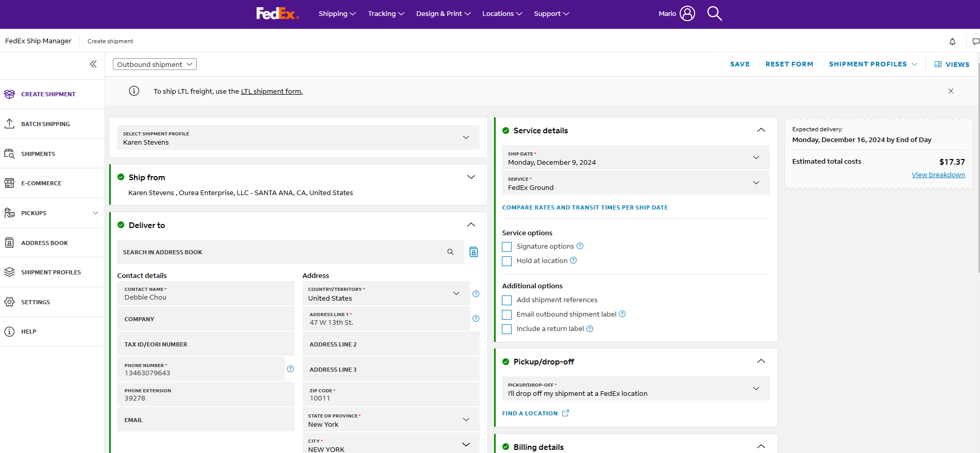Open the Country/Territory dropdown

click(386, 293)
